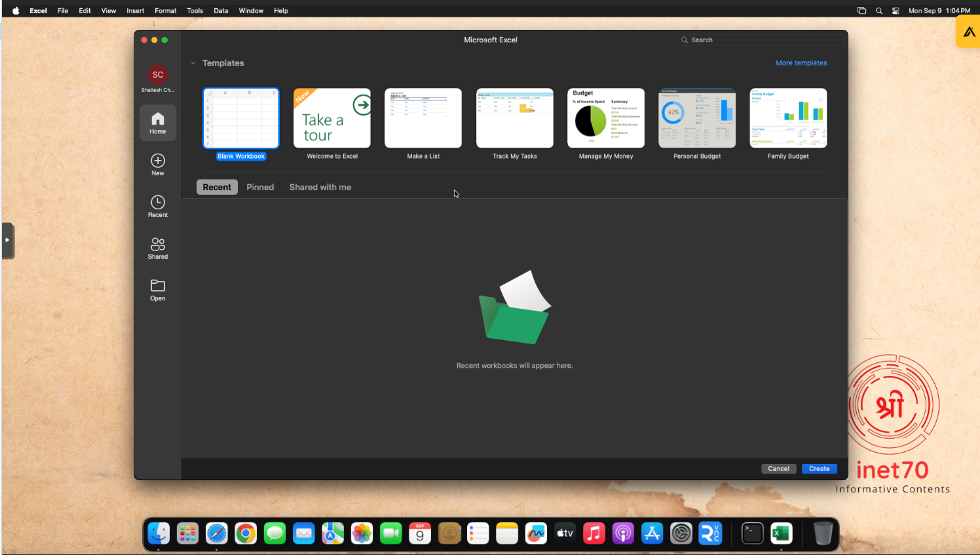Viewport: 980px width, 555px height.
Task: Open System Settings from the Dock
Action: (681, 533)
